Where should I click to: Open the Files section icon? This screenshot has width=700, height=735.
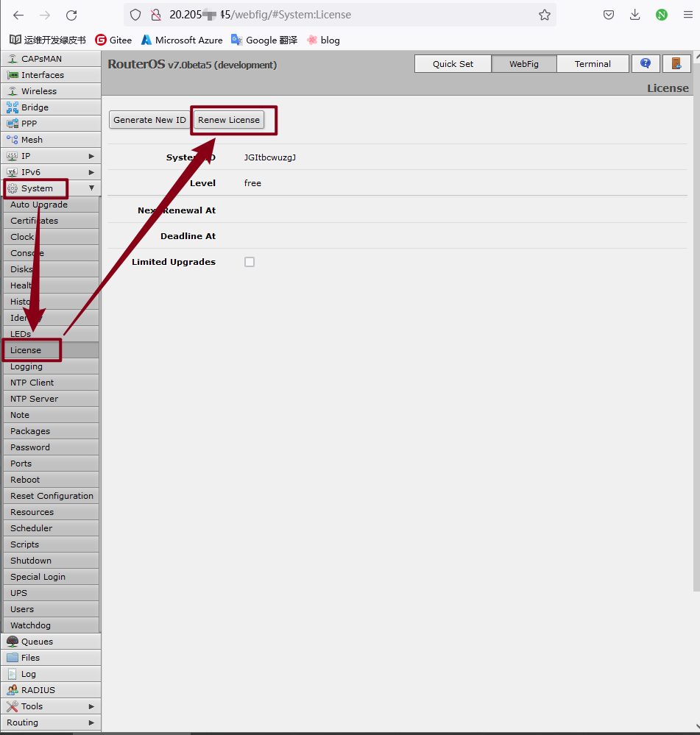(x=13, y=658)
